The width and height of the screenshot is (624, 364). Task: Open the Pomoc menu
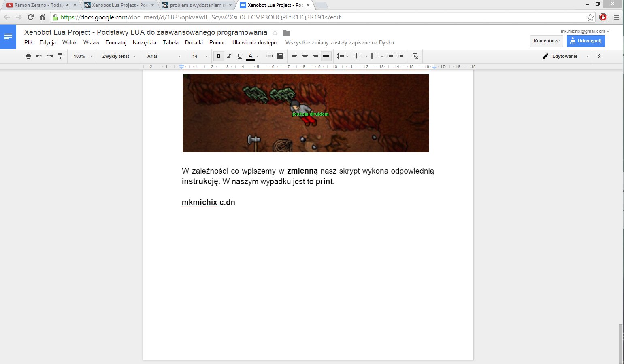(217, 42)
